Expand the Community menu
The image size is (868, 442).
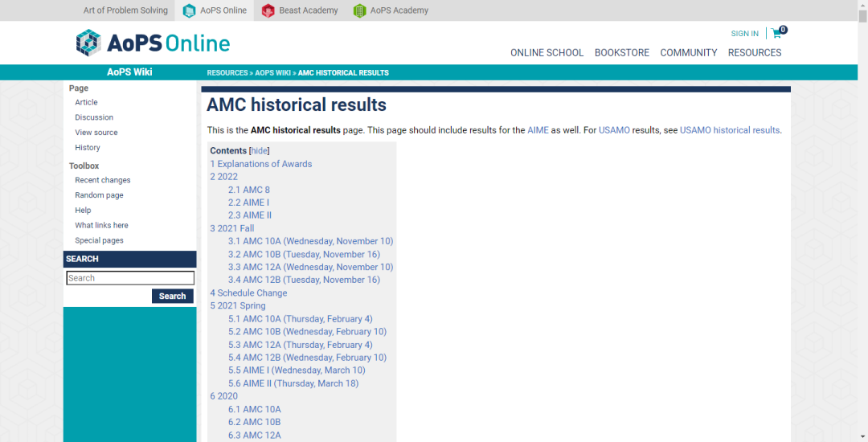[688, 53]
